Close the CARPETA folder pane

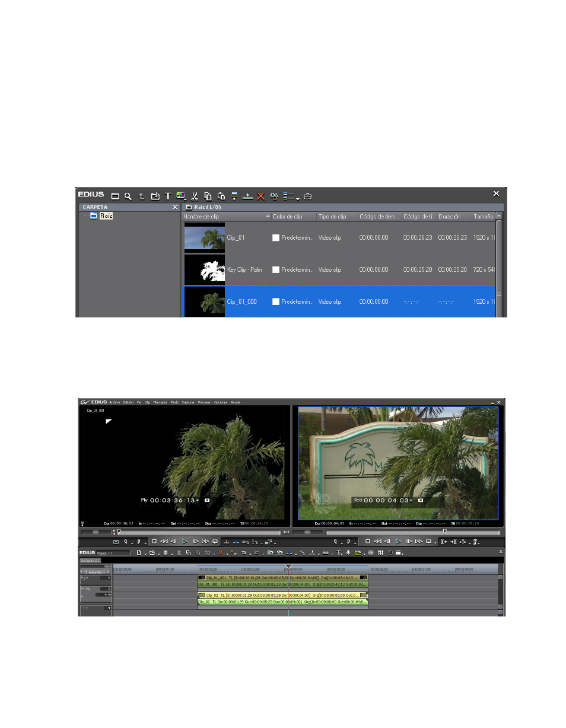175,207
